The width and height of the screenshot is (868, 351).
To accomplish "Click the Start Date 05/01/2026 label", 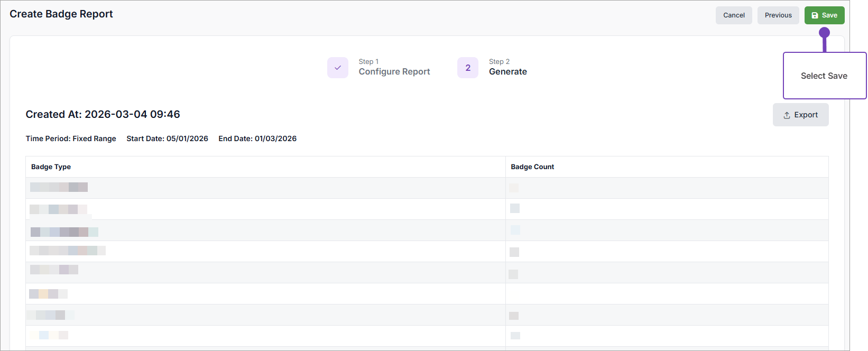I will (167, 138).
